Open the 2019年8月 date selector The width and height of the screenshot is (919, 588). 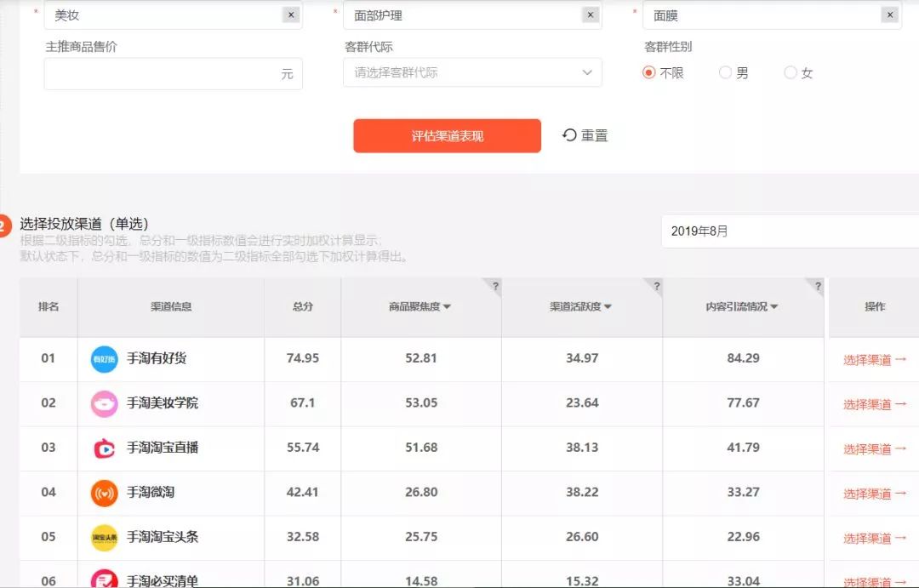pyautogui.click(x=790, y=231)
